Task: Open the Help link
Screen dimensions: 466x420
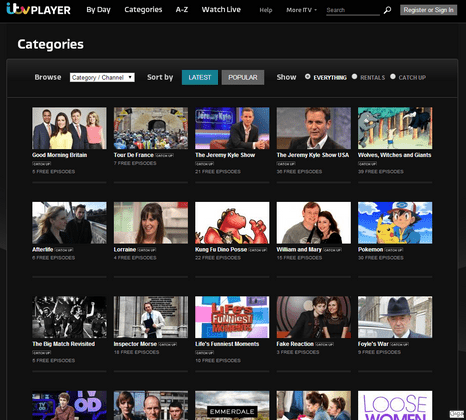Action: pos(266,10)
